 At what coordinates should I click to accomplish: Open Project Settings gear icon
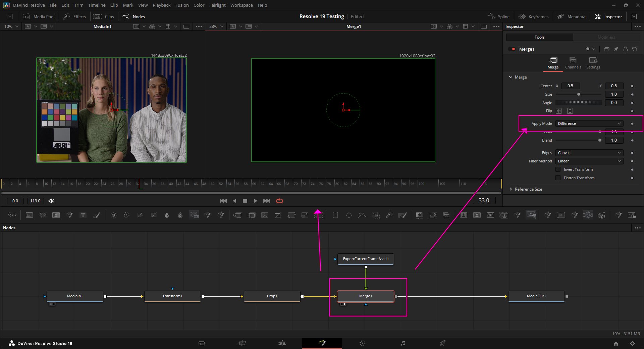(x=632, y=344)
